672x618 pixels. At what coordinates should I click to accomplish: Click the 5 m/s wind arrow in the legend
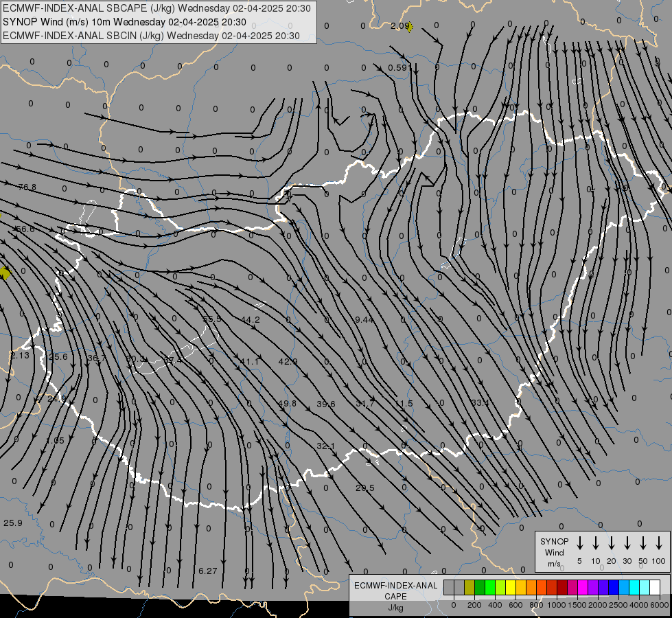click(579, 543)
